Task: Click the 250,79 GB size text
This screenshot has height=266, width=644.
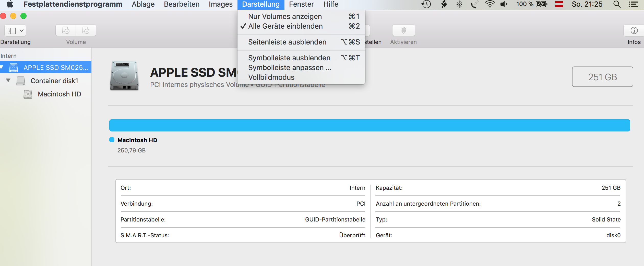Action: click(x=132, y=150)
